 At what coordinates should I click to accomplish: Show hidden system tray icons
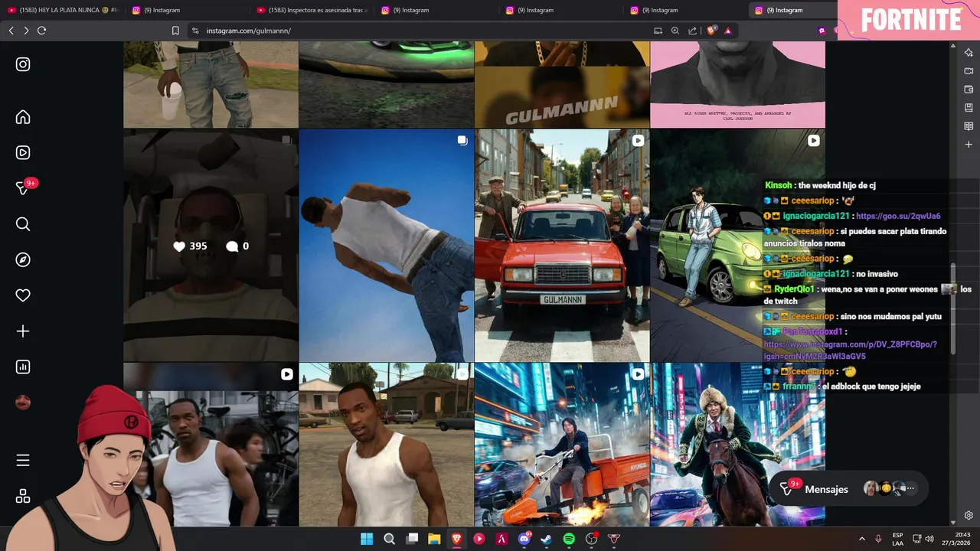coord(861,539)
